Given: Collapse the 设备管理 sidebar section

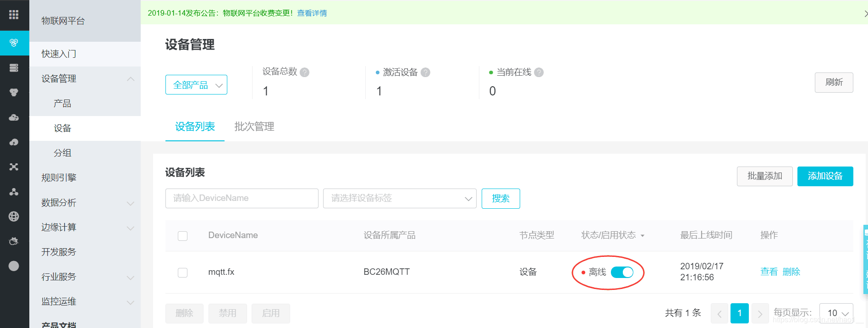Looking at the screenshot, I should click(131, 79).
